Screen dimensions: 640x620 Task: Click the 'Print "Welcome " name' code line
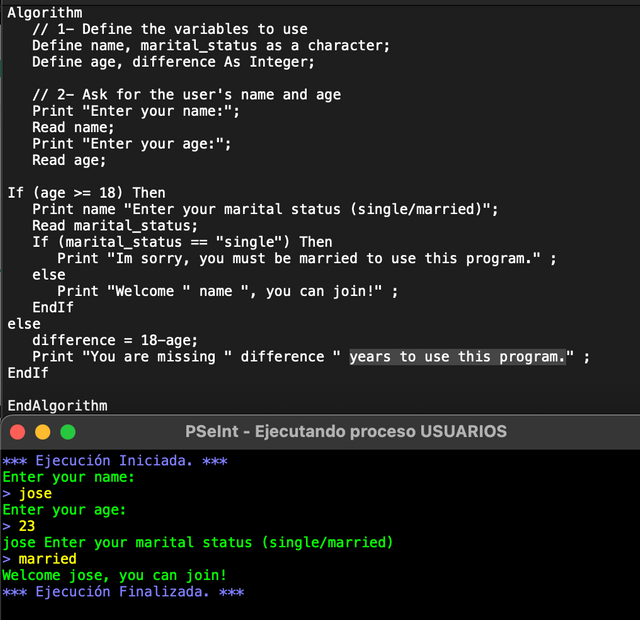(x=227, y=291)
